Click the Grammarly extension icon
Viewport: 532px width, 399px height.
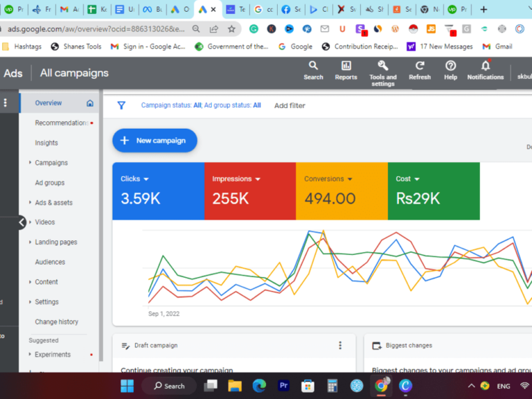click(254, 29)
